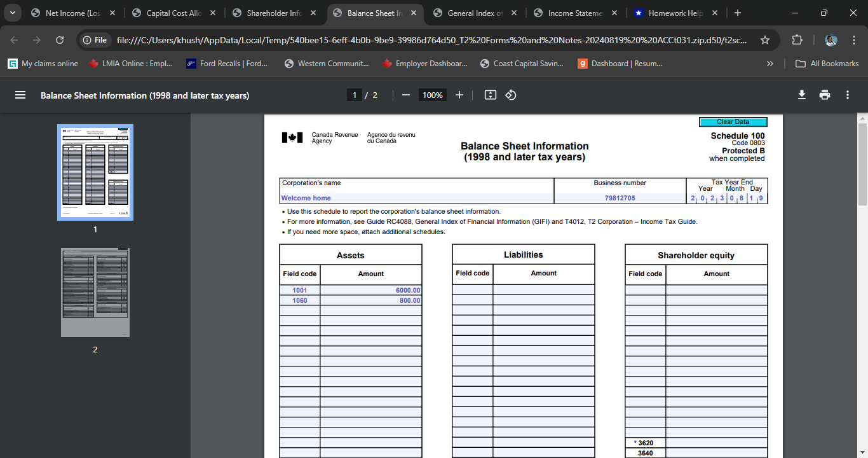Focus the address bar URL
868x458 pixels.
pos(432,40)
